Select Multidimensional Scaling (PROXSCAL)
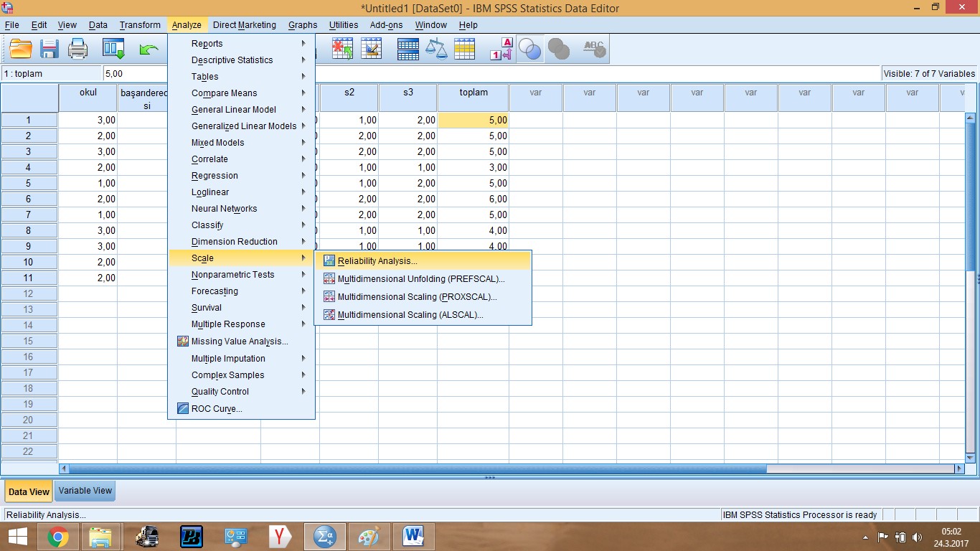 point(423,297)
